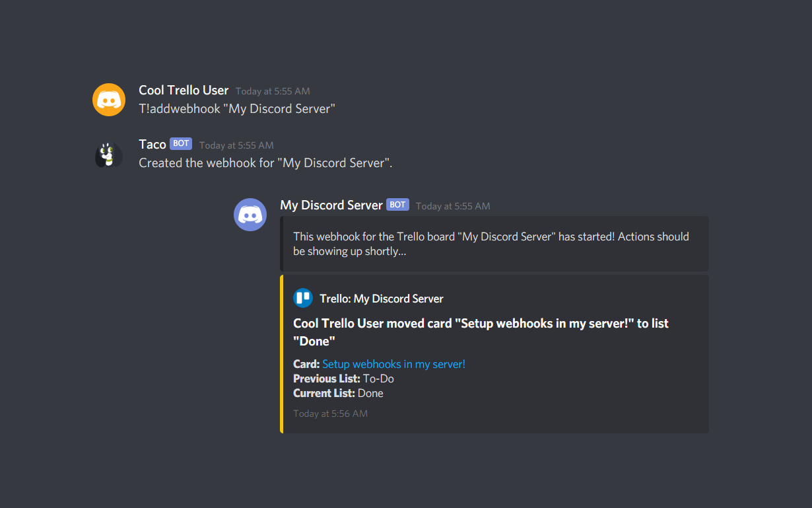
Task: Click the yellow embed color bar
Action: (x=282, y=354)
